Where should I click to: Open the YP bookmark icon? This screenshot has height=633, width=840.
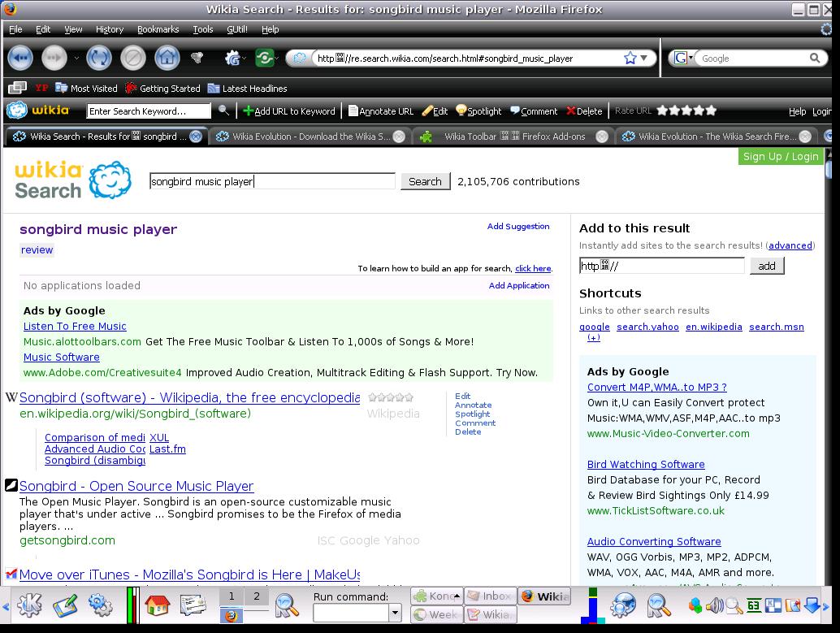(x=41, y=88)
